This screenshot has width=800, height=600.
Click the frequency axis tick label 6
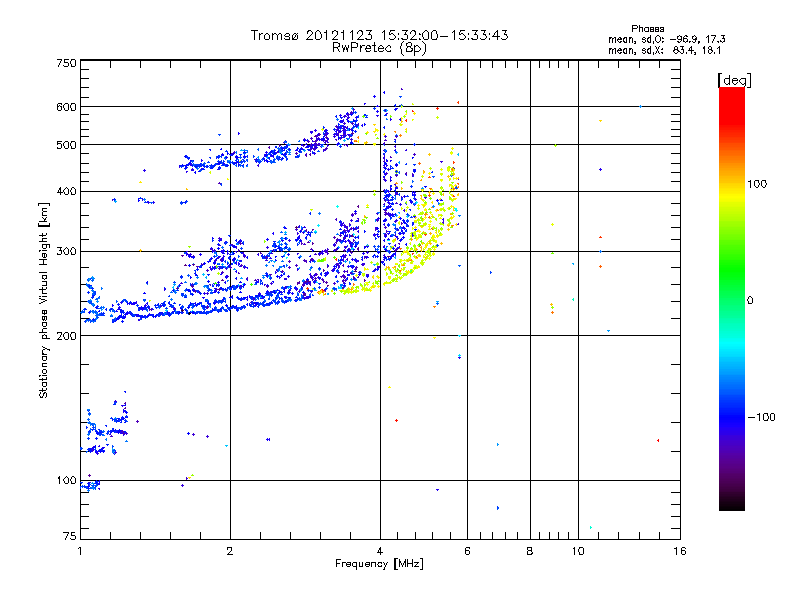coord(467,551)
